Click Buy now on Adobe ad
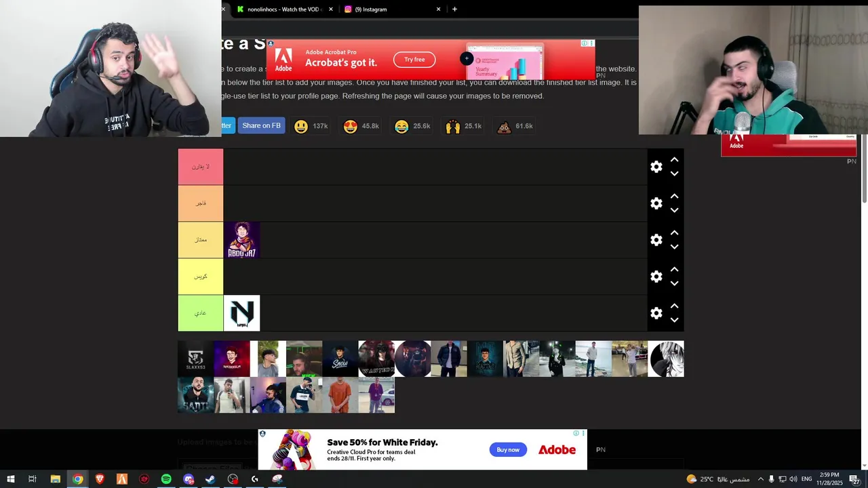 (508, 449)
